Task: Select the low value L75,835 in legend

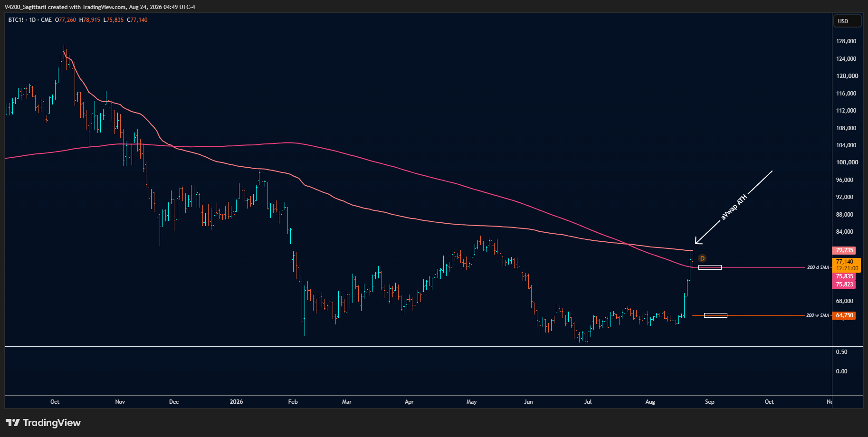Action: [x=114, y=20]
